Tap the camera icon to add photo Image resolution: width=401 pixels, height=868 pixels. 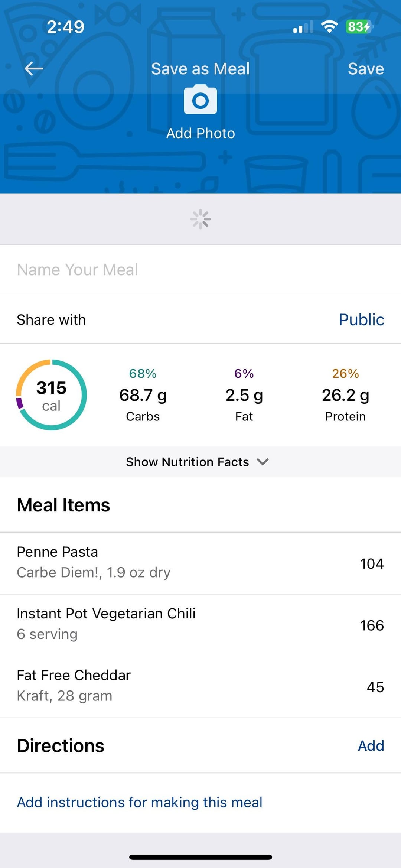[x=200, y=99]
